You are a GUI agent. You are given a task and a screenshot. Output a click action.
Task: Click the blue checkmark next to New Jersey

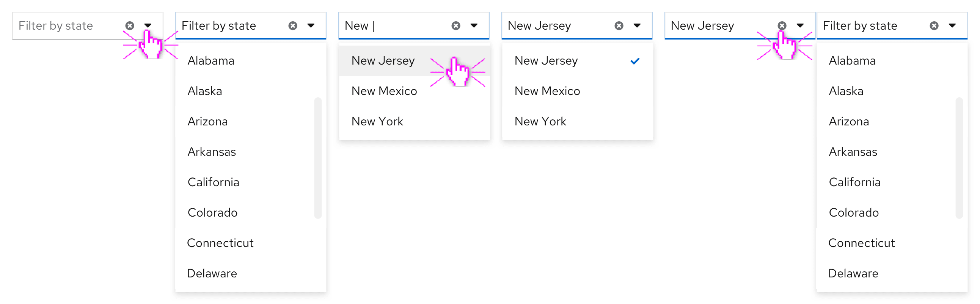pos(635,61)
